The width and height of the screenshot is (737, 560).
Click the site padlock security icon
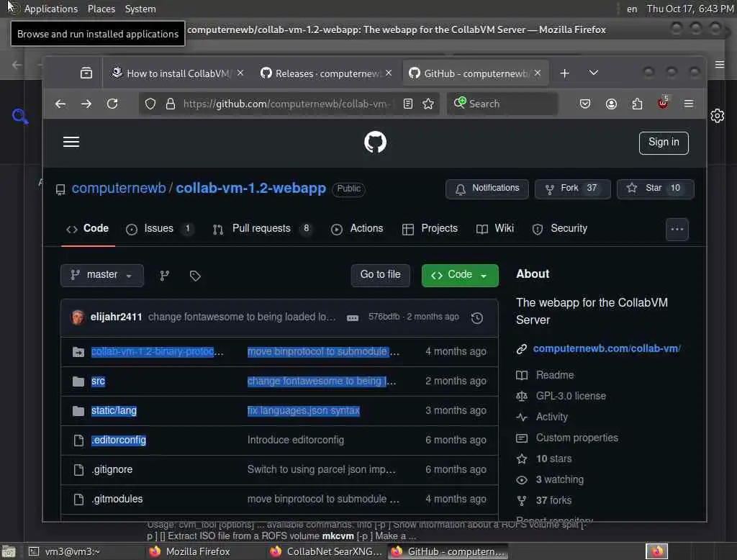coord(170,104)
